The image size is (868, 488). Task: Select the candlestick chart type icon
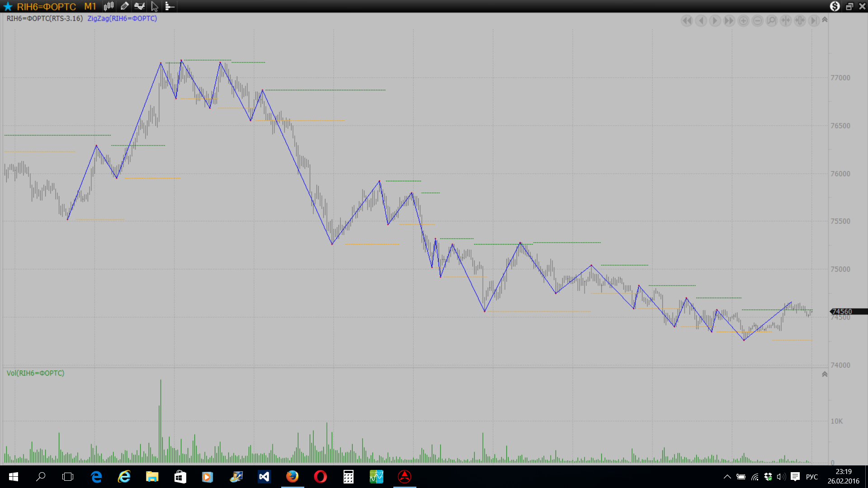point(108,6)
